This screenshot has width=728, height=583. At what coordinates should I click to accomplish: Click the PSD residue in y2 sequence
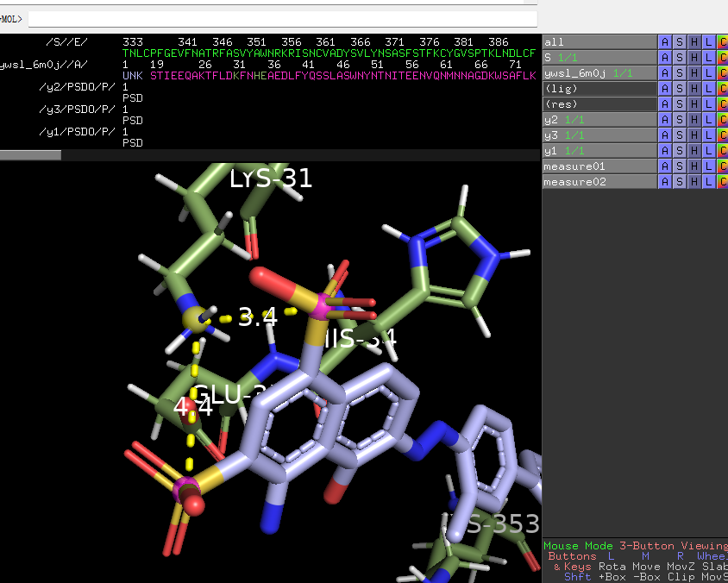pyautogui.click(x=132, y=98)
